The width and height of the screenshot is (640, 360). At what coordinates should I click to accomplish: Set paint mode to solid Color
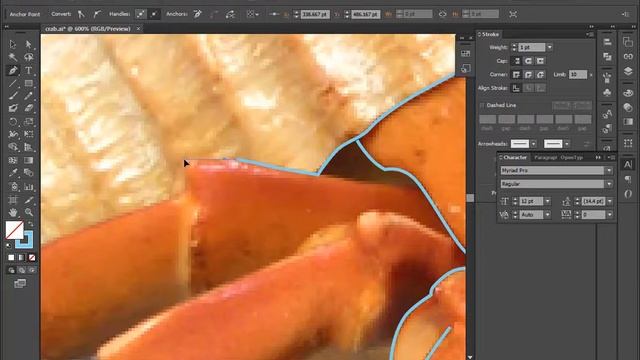pos(11,258)
